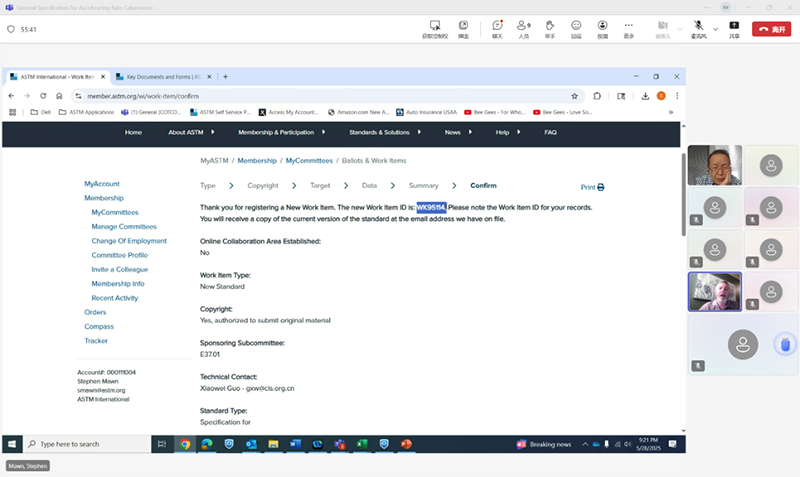The height and width of the screenshot is (477, 800).
Task: Open the camera options dropdown arrow
Action: [677, 27]
